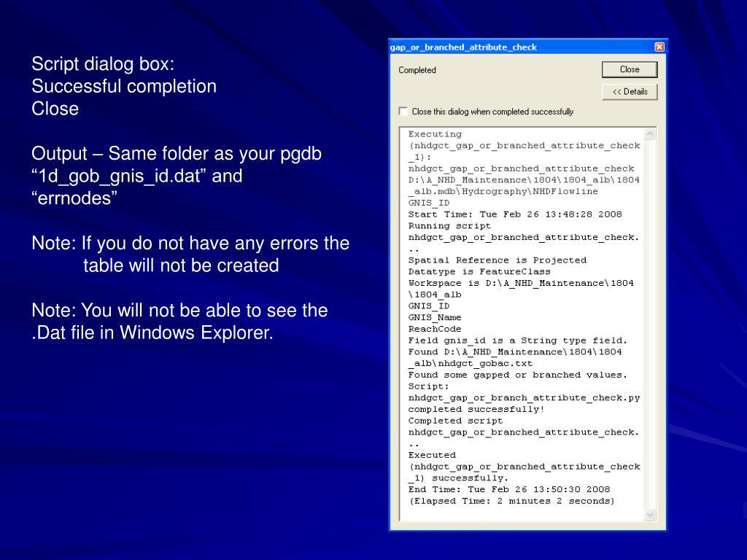Close the dialog with the red X
The image size is (747, 560).
click(x=659, y=47)
